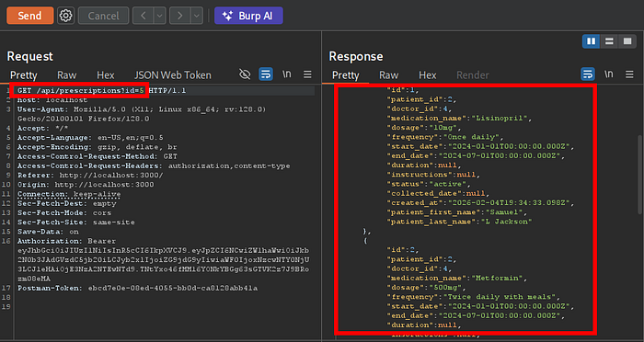The image size is (644, 342).
Task: Click the "collected_date":null line
Action: point(438,194)
